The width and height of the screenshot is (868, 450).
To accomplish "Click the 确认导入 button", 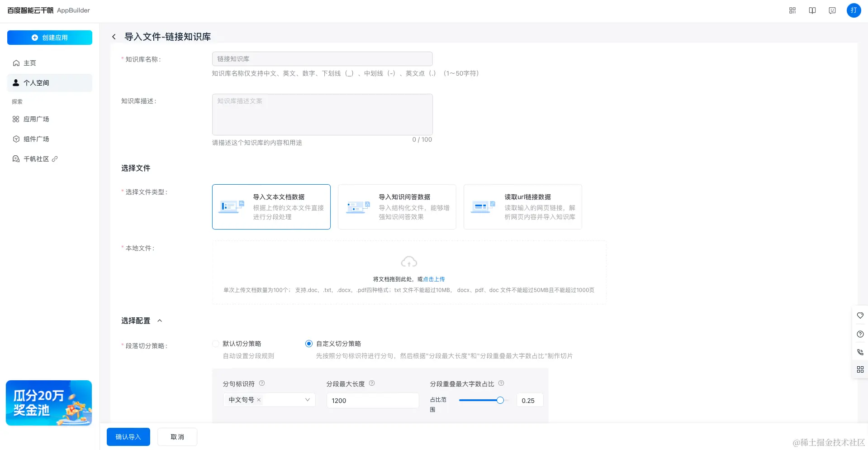I will [x=128, y=437].
